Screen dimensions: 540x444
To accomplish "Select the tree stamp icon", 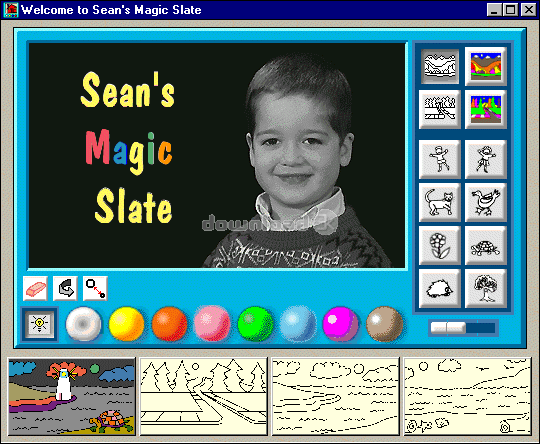I will pos(486,288).
